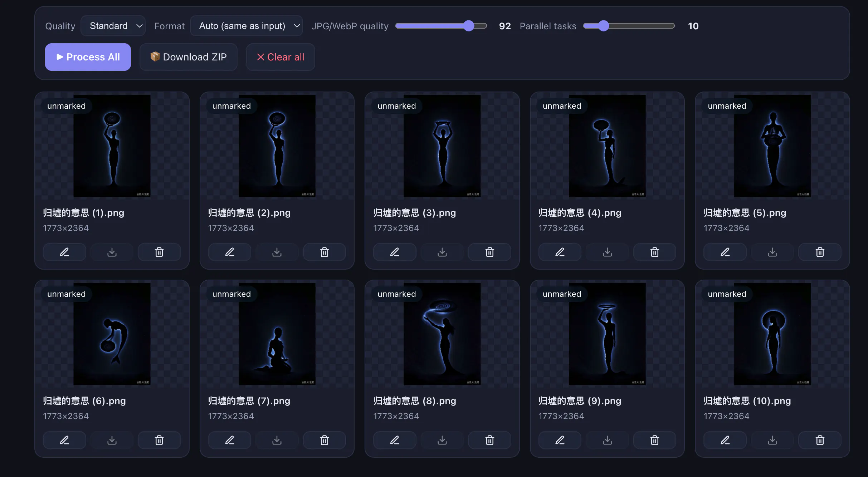
Task: Adjust the JPG/WebP quality slider
Action: tap(441, 26)
